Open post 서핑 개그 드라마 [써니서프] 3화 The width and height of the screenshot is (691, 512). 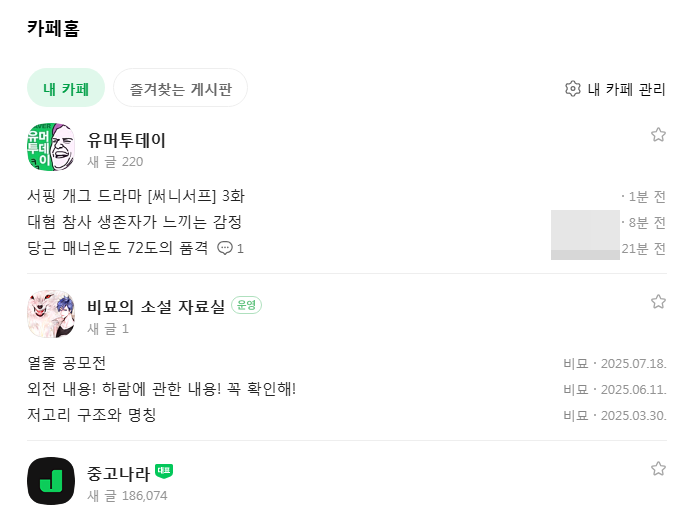(x=136, y=195)
